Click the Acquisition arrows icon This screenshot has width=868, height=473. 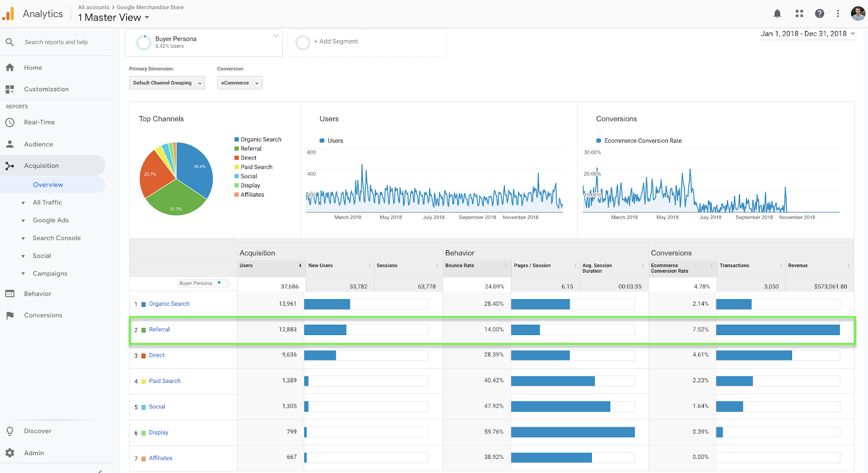pyautogui.click(x=10, y=166)
